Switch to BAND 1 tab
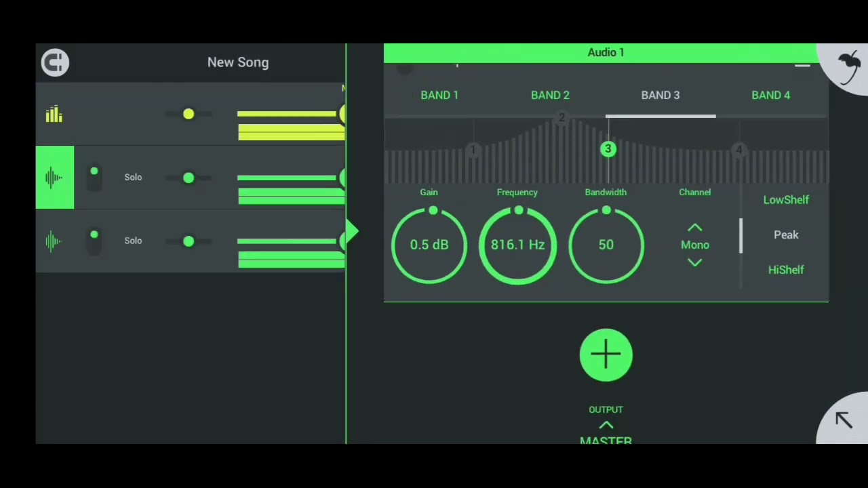The image size is (868, 488). [439, 96]
